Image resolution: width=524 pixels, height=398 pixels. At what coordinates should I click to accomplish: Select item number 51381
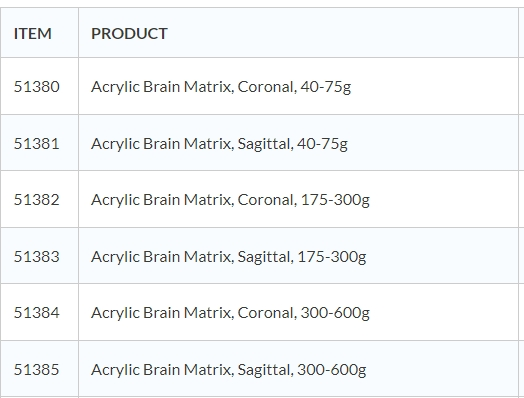[x=37, y=143]
